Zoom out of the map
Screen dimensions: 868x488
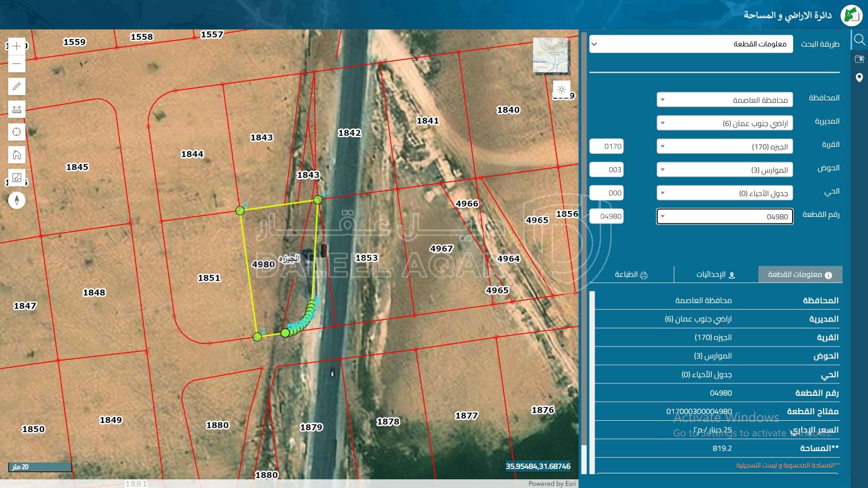[17, 64]
